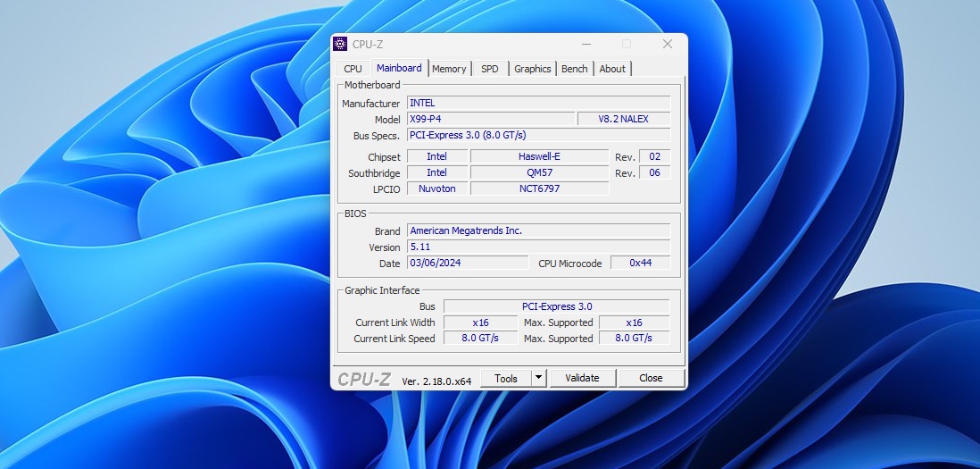Open the CPU tab
This screenshot has height=469, width=980.
click(353, 69)
